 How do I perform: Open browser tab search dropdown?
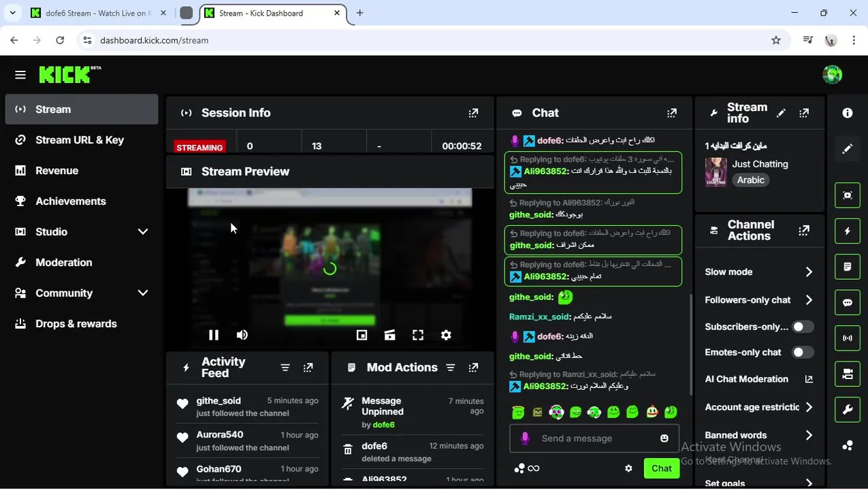pos(12,13)
